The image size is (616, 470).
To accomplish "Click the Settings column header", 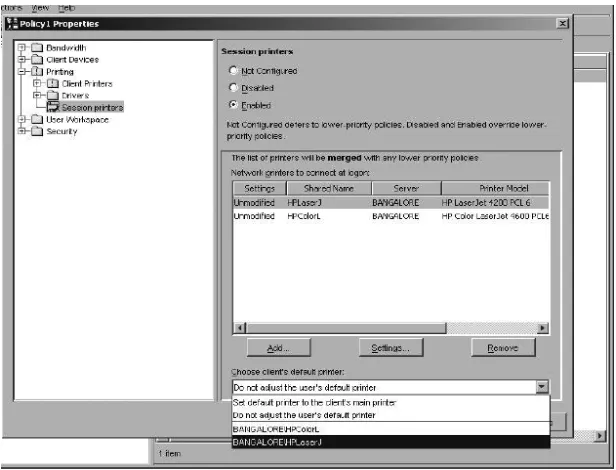I will [x=260, y=188].
